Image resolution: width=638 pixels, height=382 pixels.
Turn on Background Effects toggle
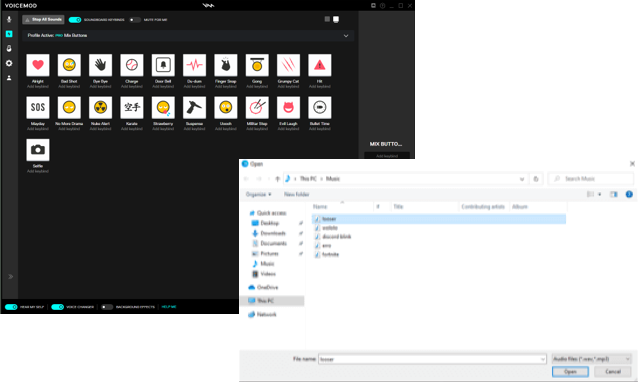[107, 307]
